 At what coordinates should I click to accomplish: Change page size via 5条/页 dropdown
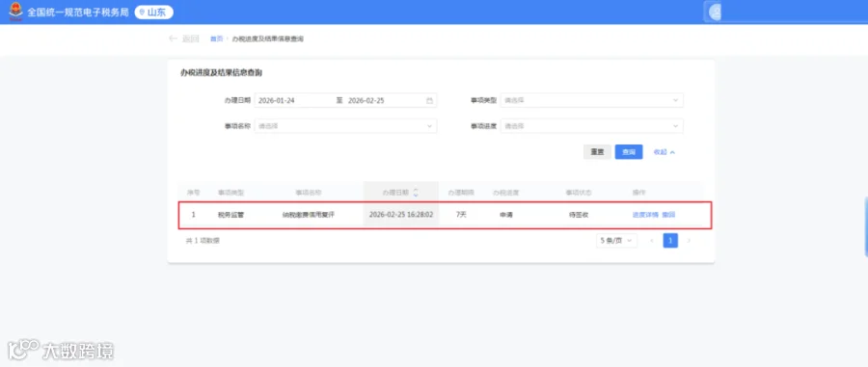click(616, 241)
